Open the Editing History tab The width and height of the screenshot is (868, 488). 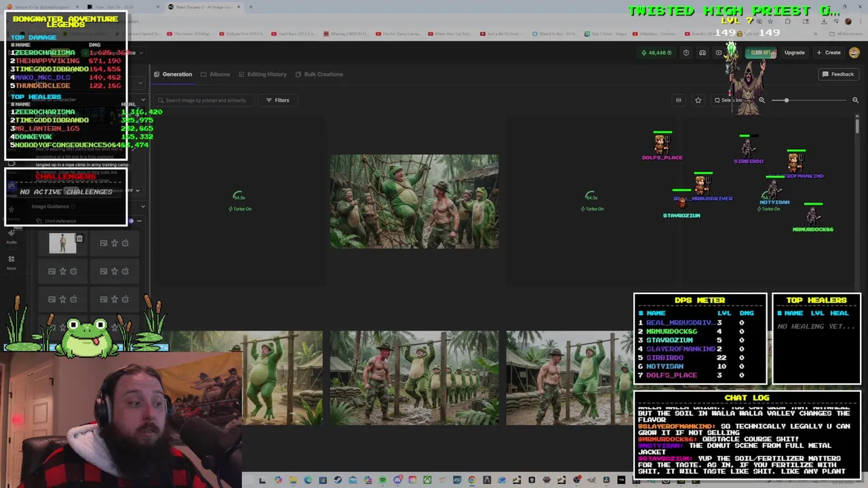(x=262, y=74)
